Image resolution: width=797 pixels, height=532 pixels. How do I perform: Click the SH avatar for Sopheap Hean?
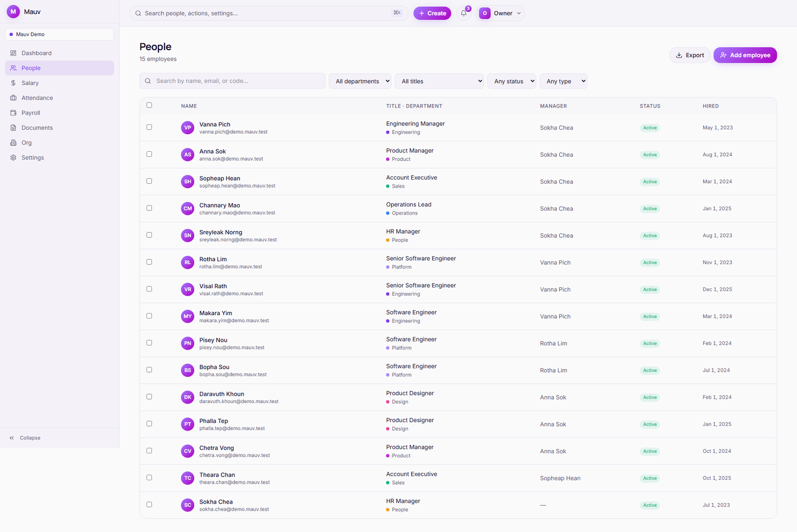(188, 182)
